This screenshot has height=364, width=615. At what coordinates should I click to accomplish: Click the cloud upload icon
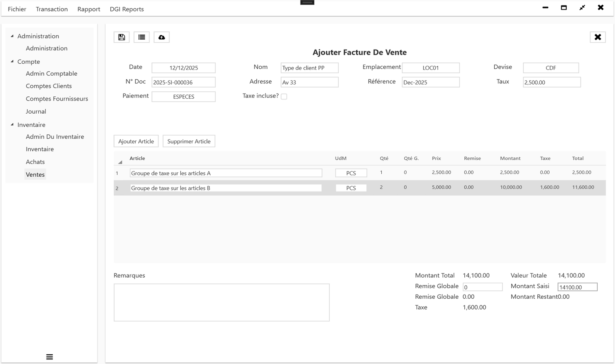(161, 37)
